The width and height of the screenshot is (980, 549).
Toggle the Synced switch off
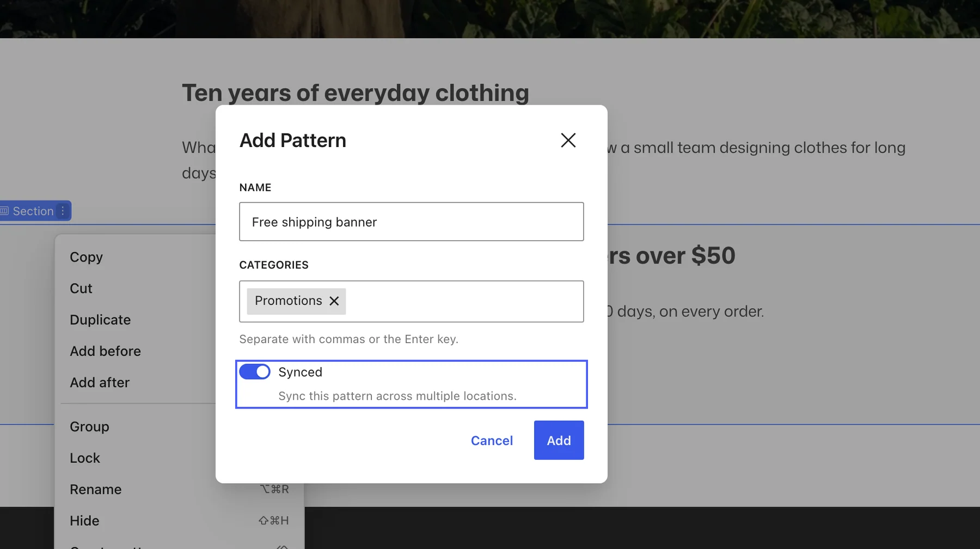coord(255,372)
